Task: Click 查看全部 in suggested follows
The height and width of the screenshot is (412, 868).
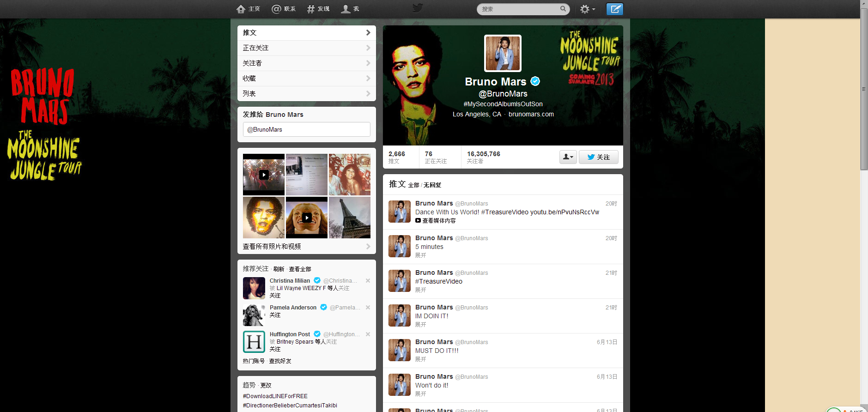Action: (300, 269)
